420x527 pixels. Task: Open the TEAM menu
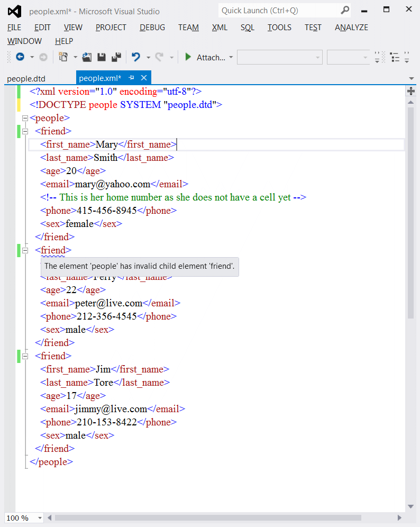coord(188,28)
